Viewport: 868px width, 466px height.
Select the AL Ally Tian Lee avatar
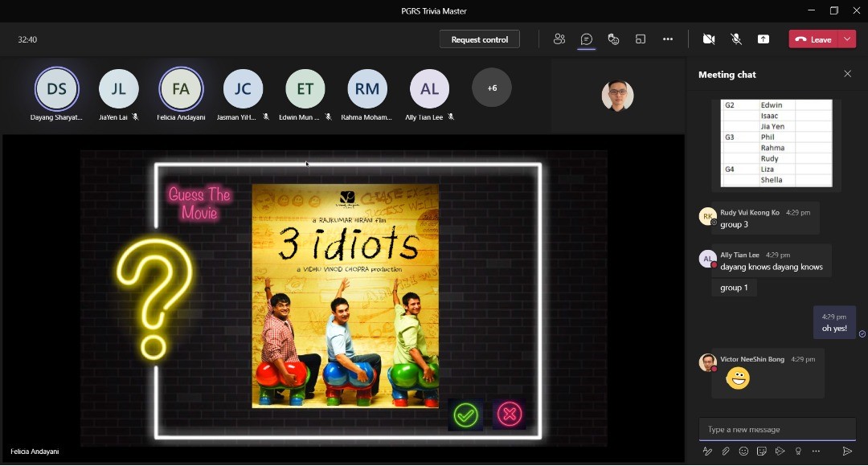(429, 88)
